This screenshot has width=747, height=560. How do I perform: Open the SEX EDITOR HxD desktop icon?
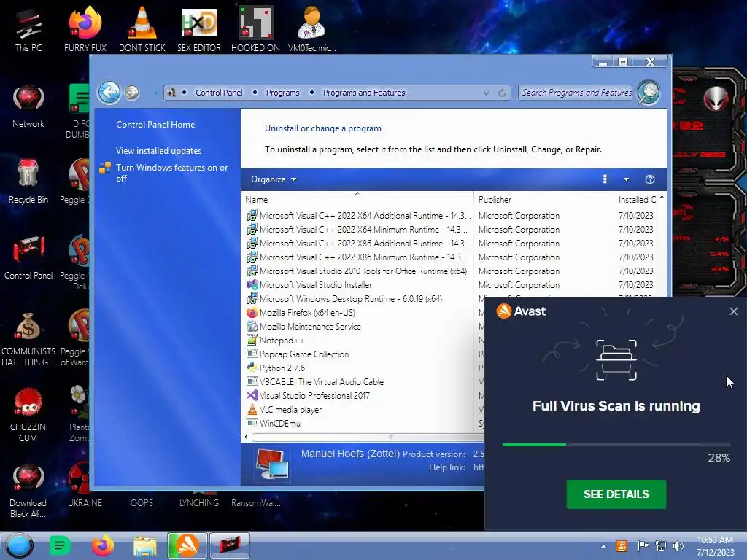click(199, 28)
